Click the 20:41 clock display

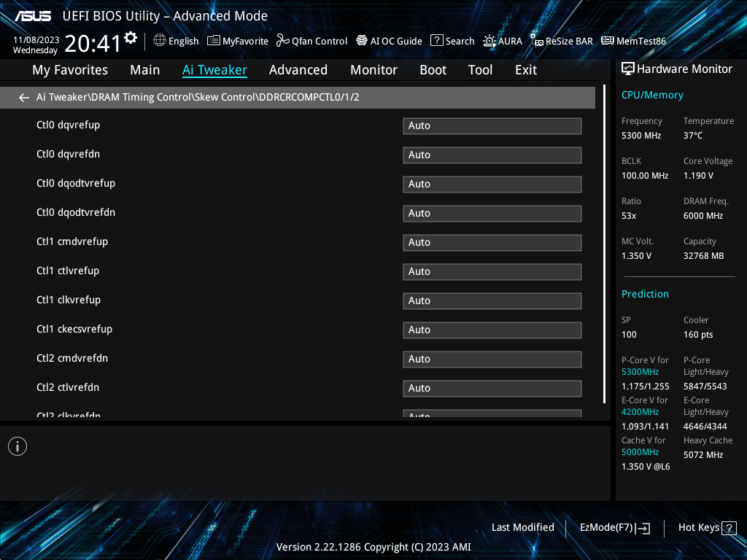[93, 44]
